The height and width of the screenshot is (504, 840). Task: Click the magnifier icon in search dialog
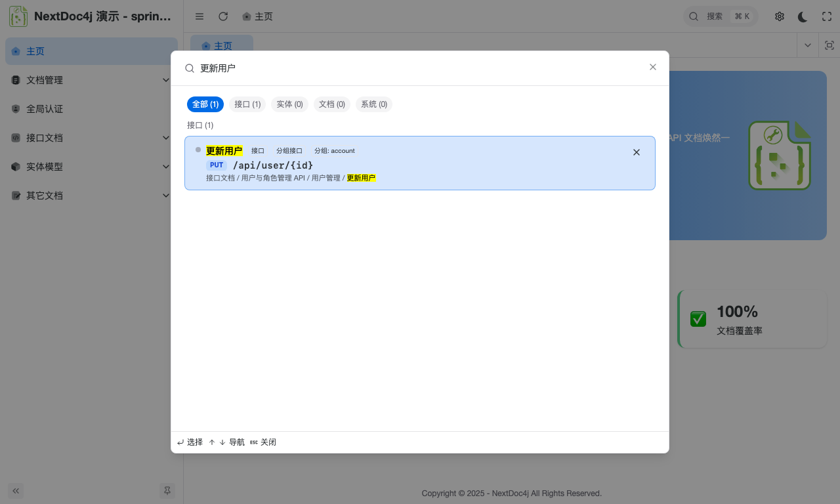190,68
